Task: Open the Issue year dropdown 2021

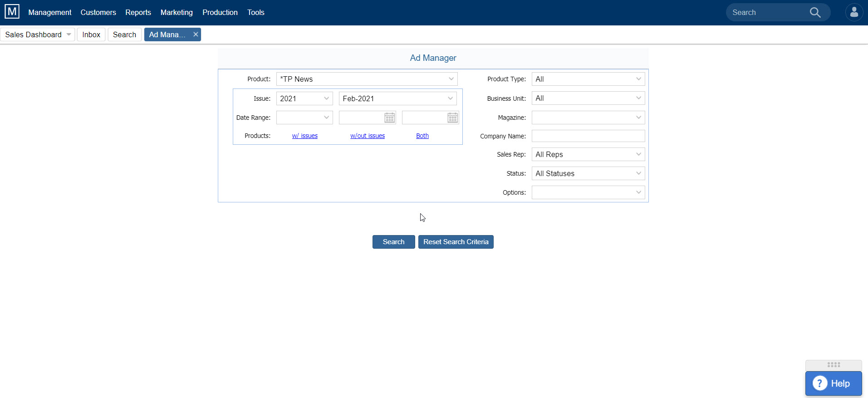Action: coord(304,98)
